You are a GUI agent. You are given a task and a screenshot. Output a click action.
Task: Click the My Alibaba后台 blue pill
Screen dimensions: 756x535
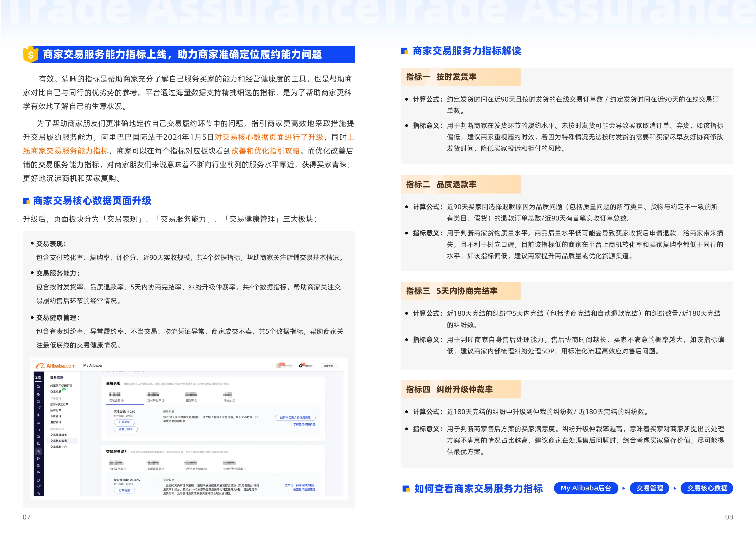coord(586,488)
